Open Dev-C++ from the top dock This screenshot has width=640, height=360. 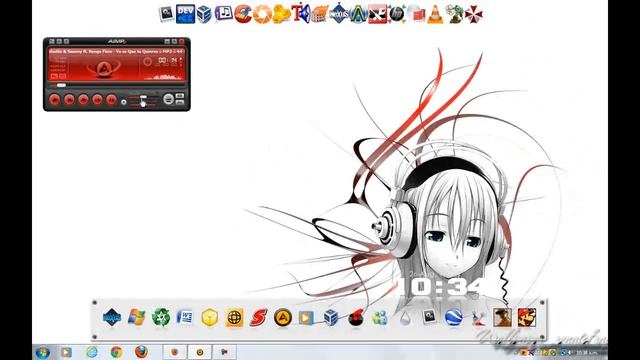tap(185, 14)
